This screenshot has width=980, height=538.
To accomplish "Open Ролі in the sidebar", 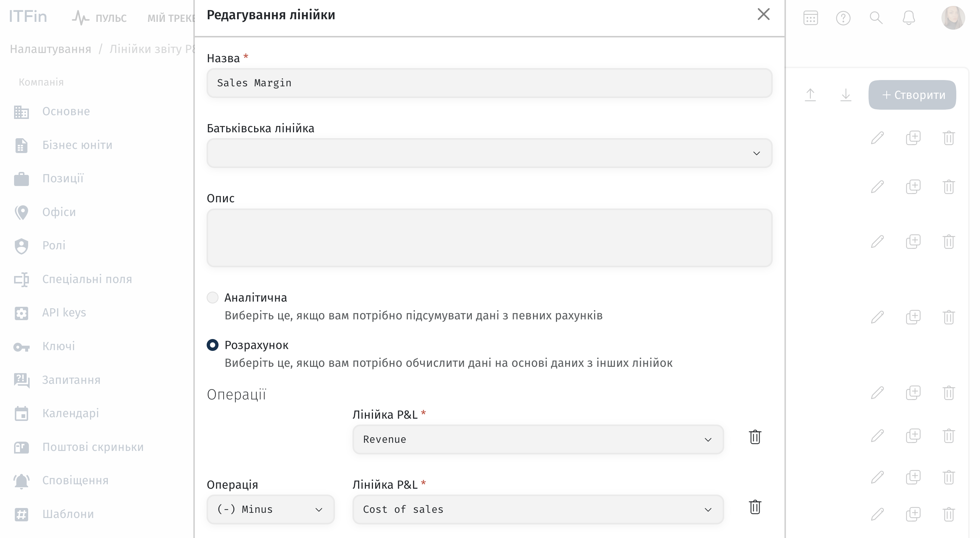I will pyautogui.click(x=54, y=245).
